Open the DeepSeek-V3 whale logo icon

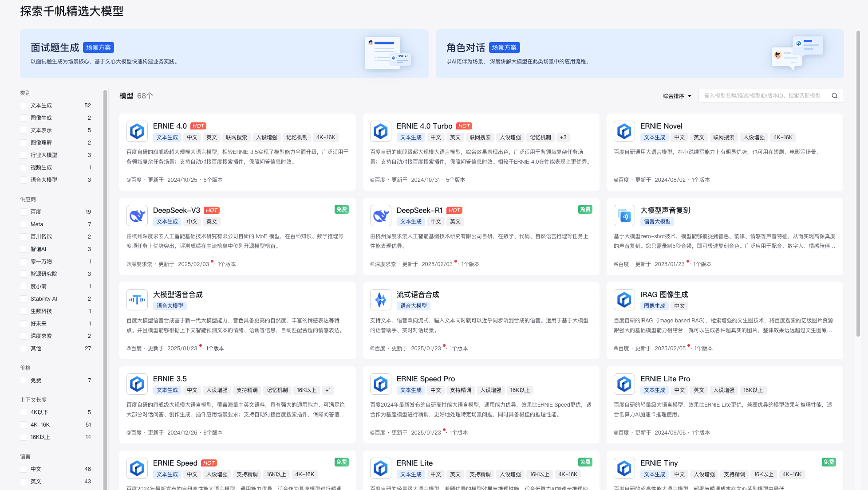click(137, 216)
